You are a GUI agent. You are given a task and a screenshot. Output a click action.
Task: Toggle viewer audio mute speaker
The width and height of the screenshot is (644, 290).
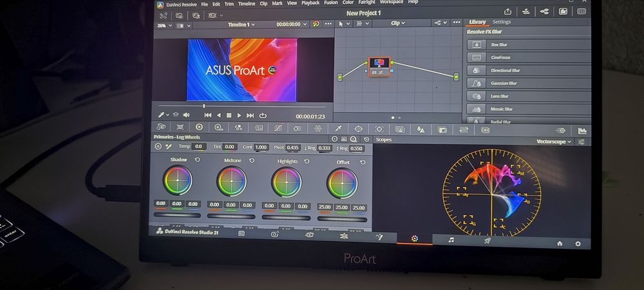186,115
